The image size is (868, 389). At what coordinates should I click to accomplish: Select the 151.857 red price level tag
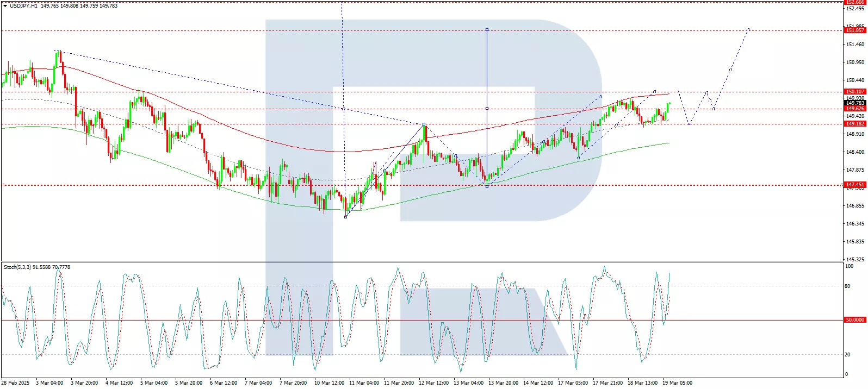coord(854,30)
